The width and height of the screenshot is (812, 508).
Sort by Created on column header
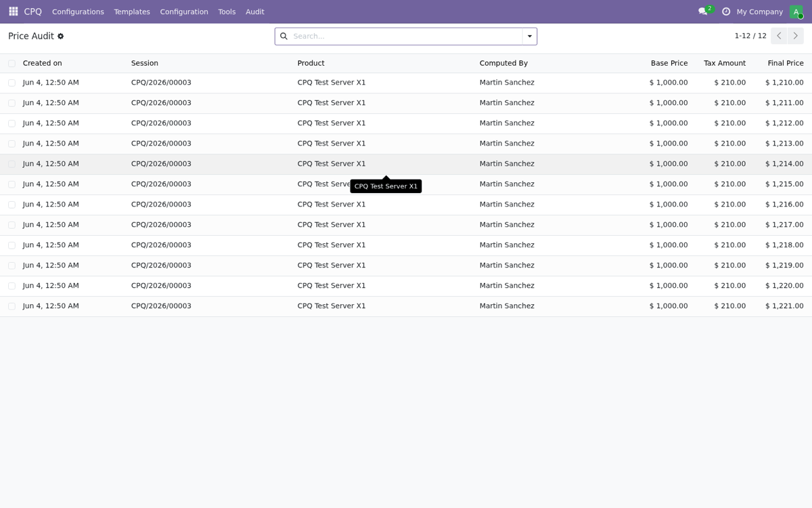tap(43, 63)
